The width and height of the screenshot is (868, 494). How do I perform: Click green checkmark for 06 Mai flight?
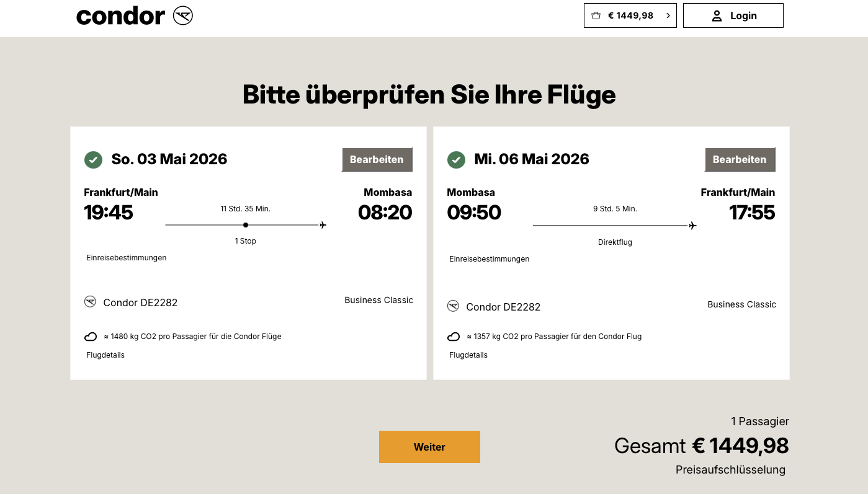[456, 160]
